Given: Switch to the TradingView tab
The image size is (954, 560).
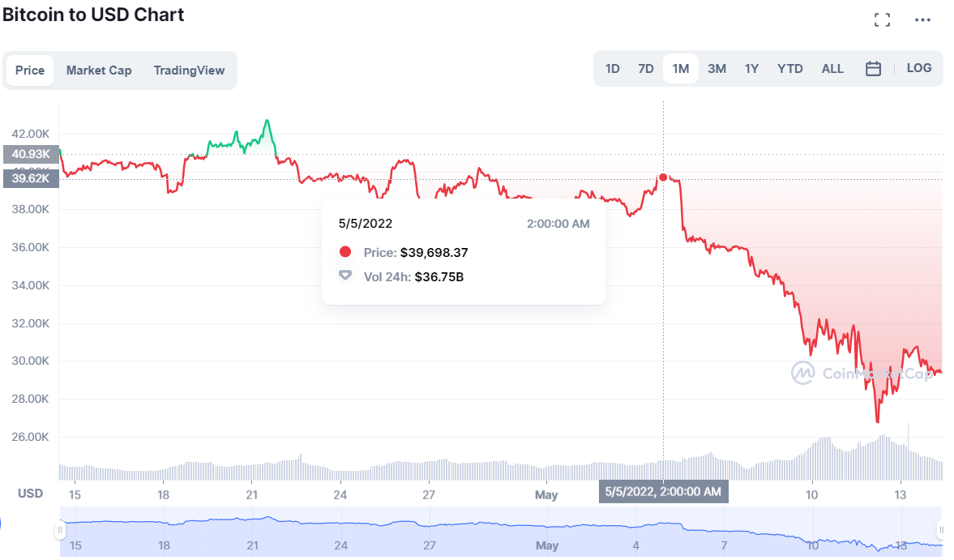Looking at the screenshot, I should click(x=189, y=71).
